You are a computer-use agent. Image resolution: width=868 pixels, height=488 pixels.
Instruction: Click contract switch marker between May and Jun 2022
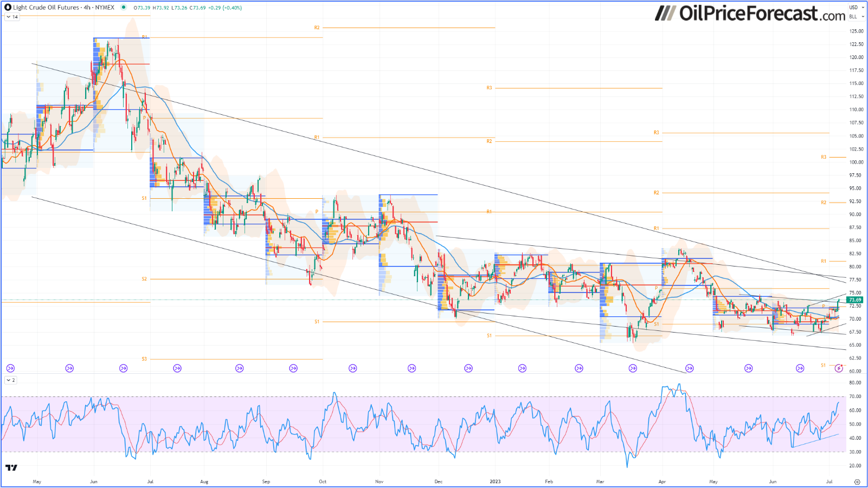coord(69,368)
